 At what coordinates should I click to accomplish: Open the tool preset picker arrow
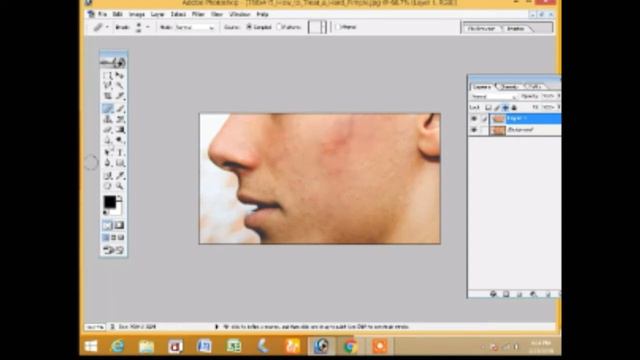coord(107,27)
